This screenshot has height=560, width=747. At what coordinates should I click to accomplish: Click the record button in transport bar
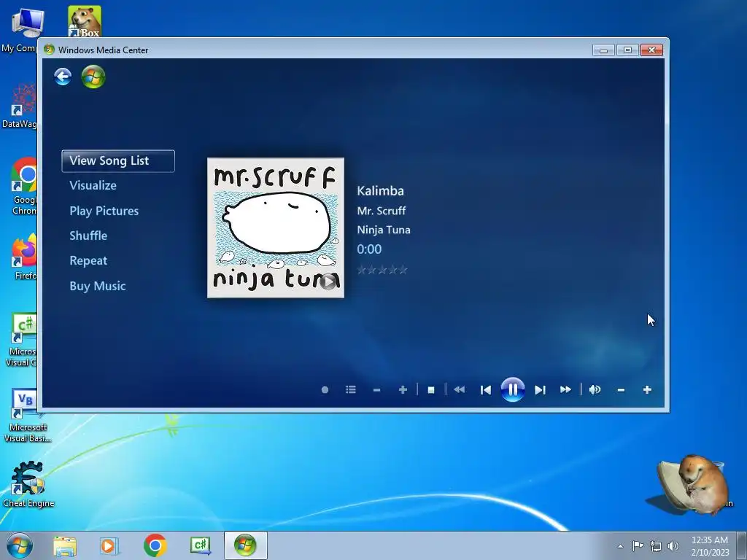tap(325, 389)
